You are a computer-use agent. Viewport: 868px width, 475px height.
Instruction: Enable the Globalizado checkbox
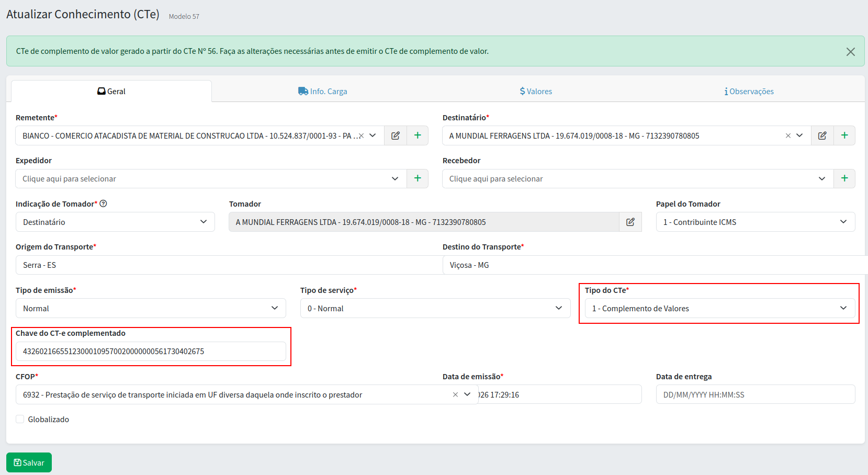[x=20, y=419]
